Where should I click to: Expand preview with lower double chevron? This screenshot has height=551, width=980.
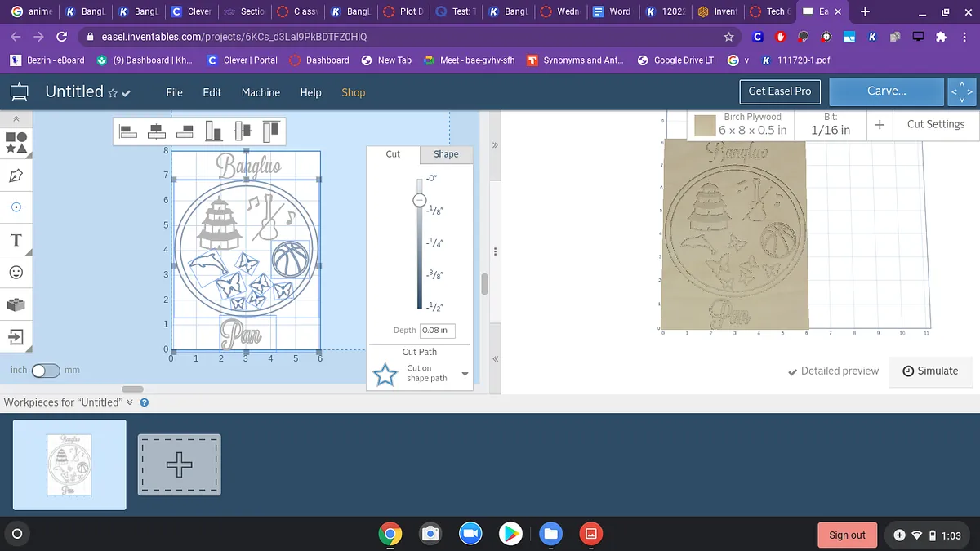click(x=494, y=359)
